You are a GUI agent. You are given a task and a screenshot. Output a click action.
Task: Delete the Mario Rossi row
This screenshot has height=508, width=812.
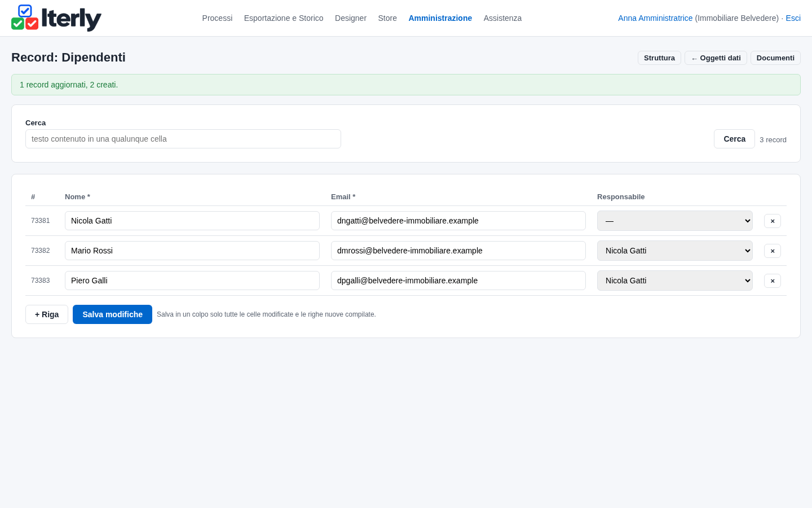(x=773, y=251)
